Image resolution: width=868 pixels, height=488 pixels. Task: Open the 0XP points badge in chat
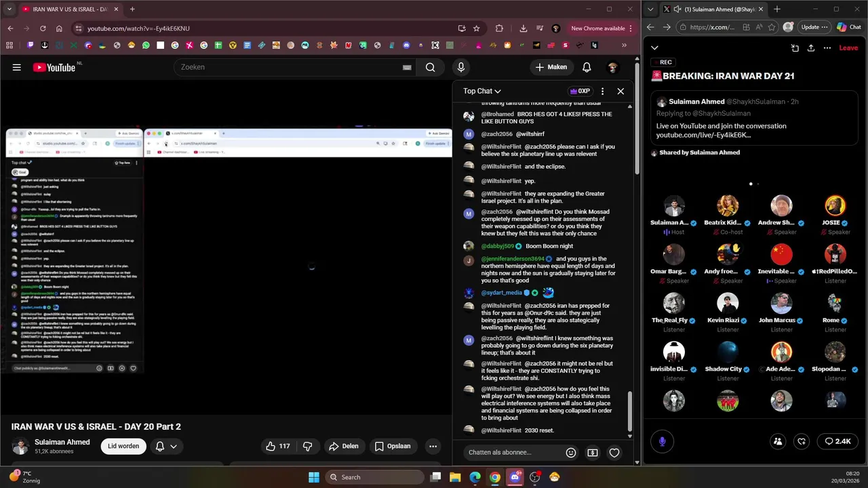click(x=580, y=91)
